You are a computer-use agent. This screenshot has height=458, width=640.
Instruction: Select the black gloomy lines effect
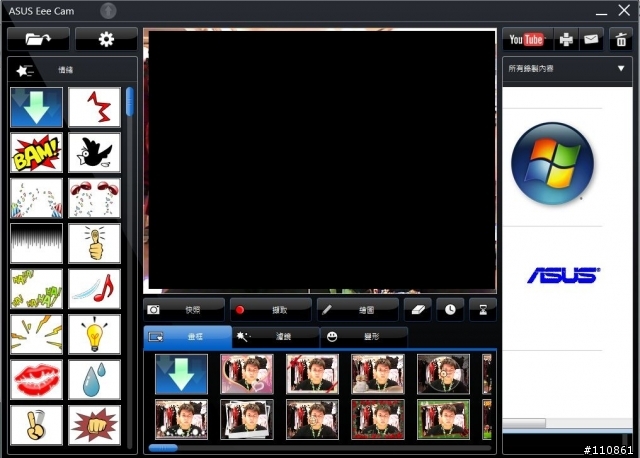click(36, 243)
